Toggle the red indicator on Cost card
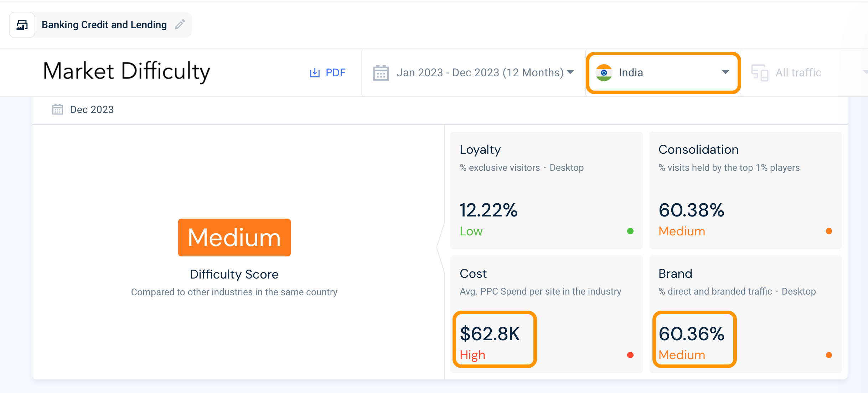The width and height of the screenshot is (868, 393). (631, 355)
